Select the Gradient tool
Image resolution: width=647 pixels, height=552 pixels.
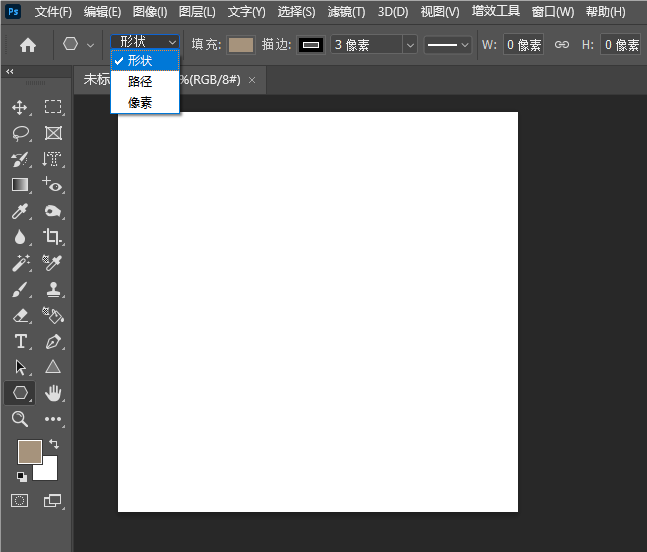20,185
